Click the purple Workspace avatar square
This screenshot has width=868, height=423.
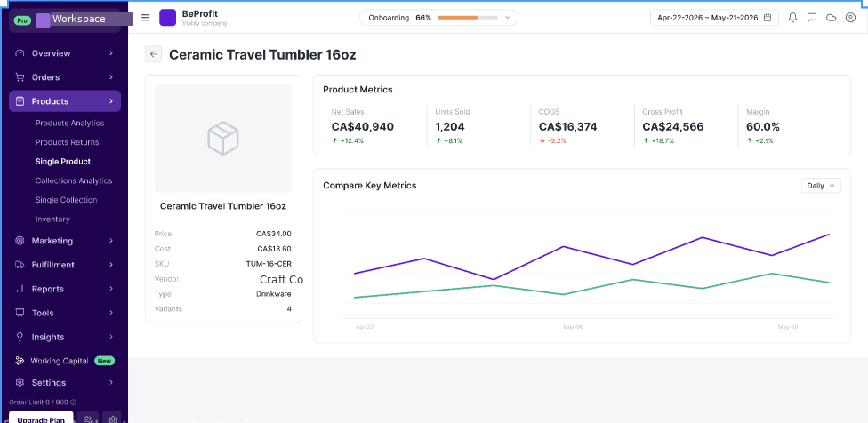point(44,20)
